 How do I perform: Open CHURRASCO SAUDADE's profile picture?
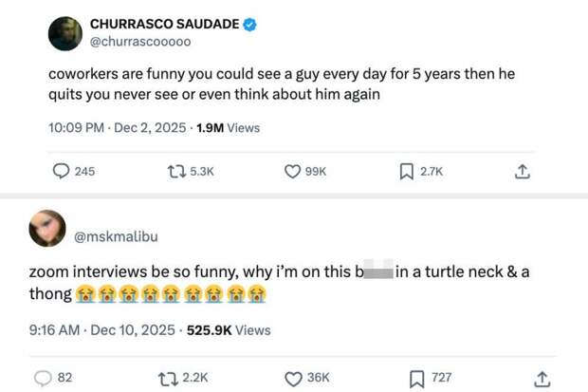(65, 33)
